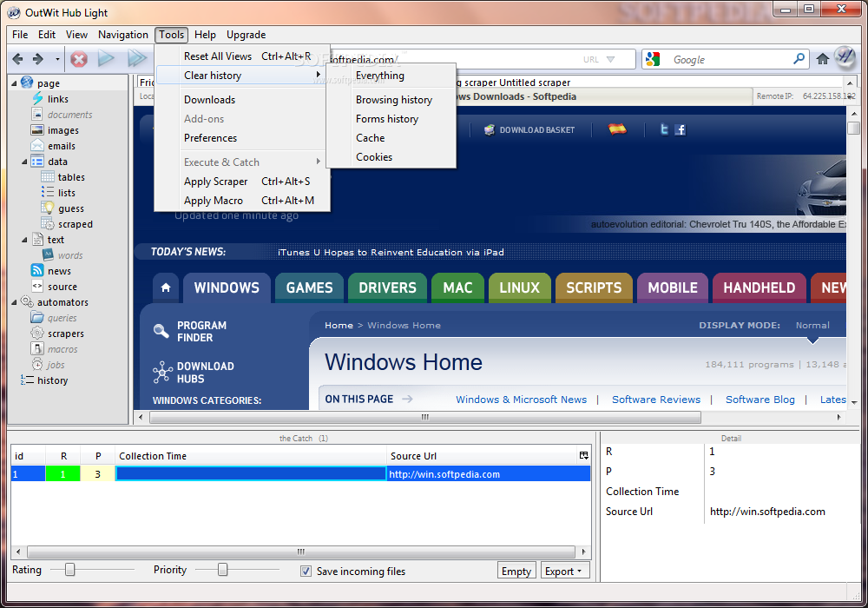The image size is (868, 608).
Task: Click the Google search input field
Action: (x=725, y=59)
